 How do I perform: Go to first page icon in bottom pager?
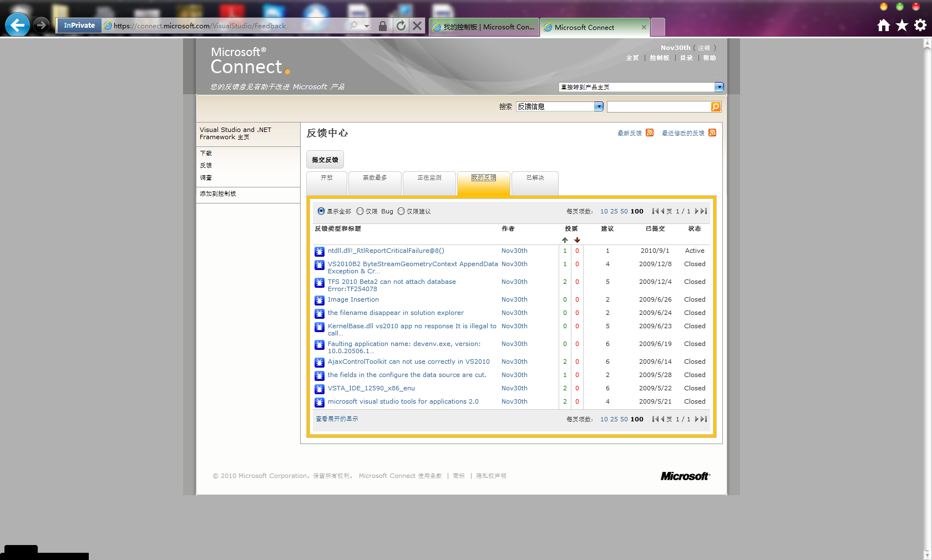(655, 419)
